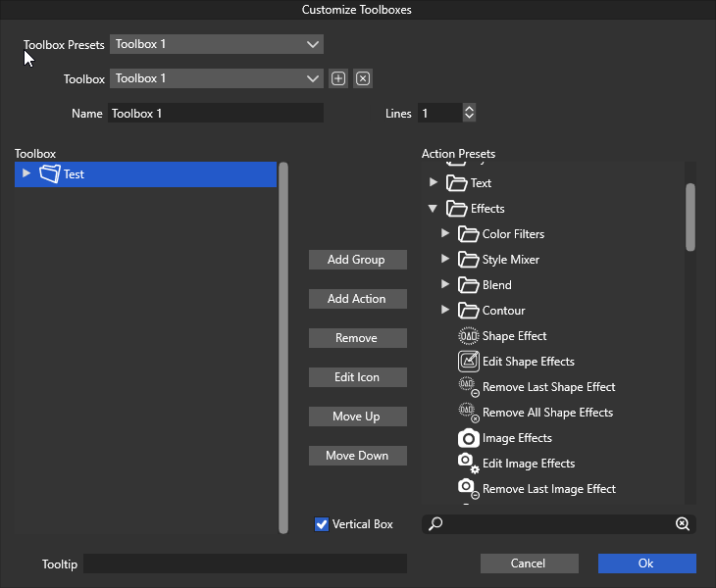716x588 pixels.
Task: Increase the Lines stepper value
Action: point(469,109)
